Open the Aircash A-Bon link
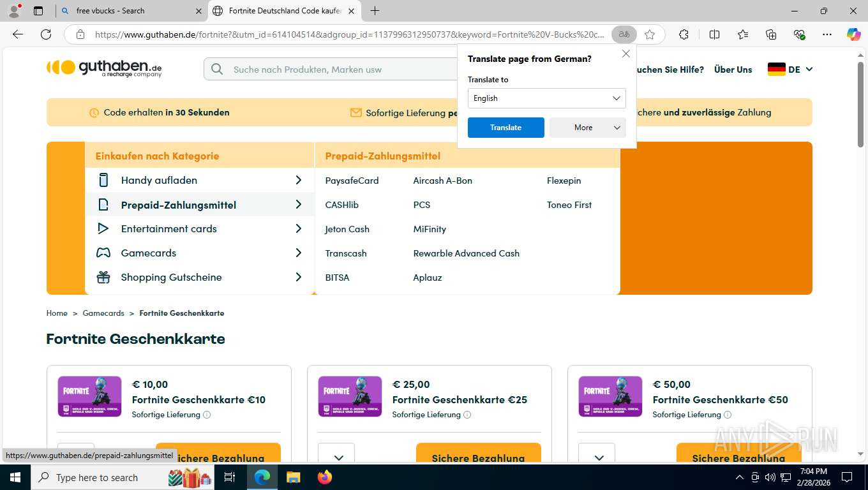868x490 pixels. click(x=443, y=181)
